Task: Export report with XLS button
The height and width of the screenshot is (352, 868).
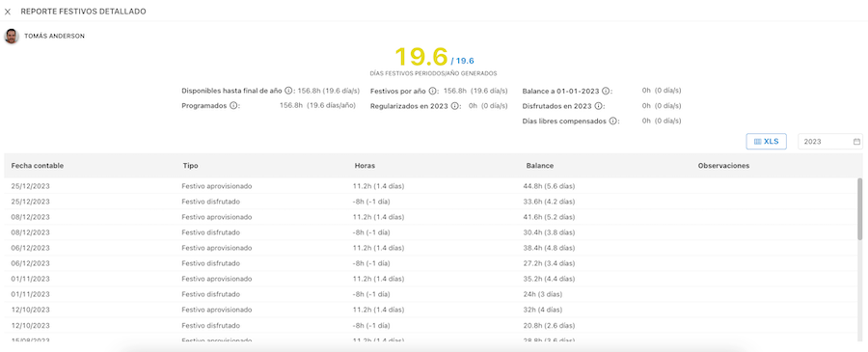Action: 766,142
